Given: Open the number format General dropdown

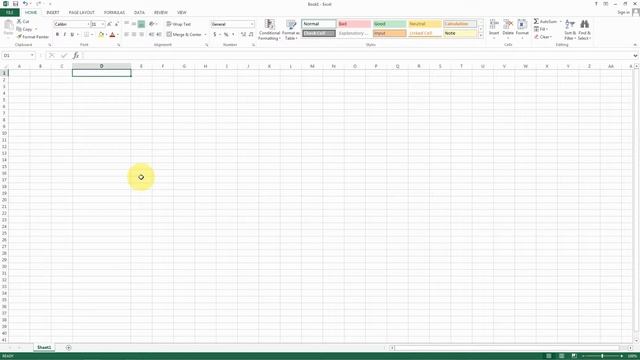Looking at the screenshot, I should 251,24.
